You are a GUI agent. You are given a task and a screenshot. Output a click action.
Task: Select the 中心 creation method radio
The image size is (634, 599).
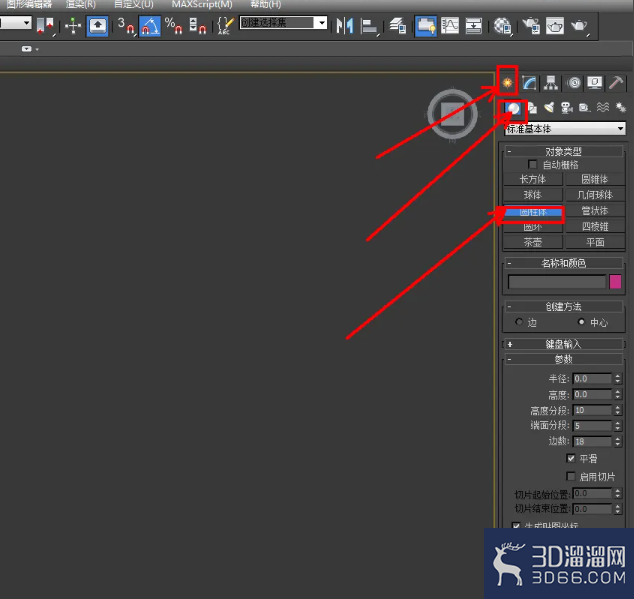point(581,322)
